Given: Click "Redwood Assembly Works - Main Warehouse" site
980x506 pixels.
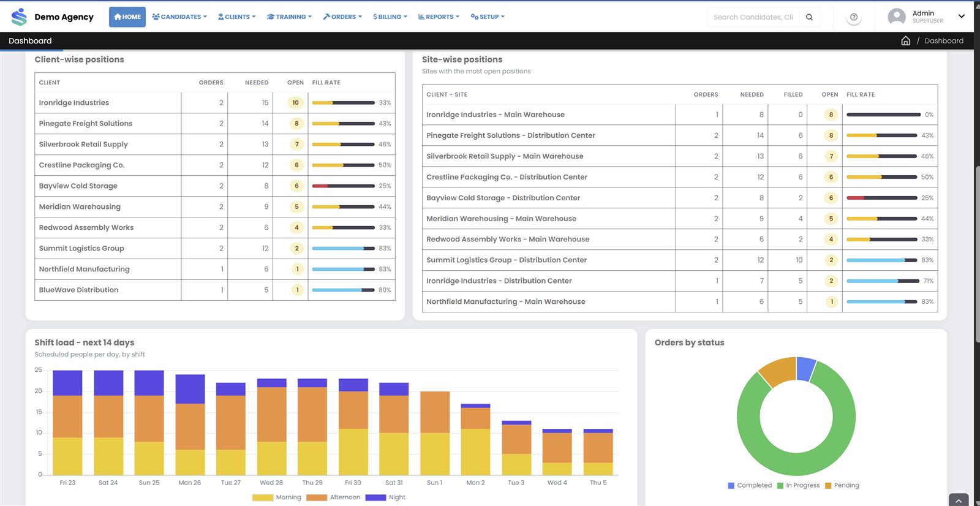Looking at the screenshot, I should (x=508, y=240).
